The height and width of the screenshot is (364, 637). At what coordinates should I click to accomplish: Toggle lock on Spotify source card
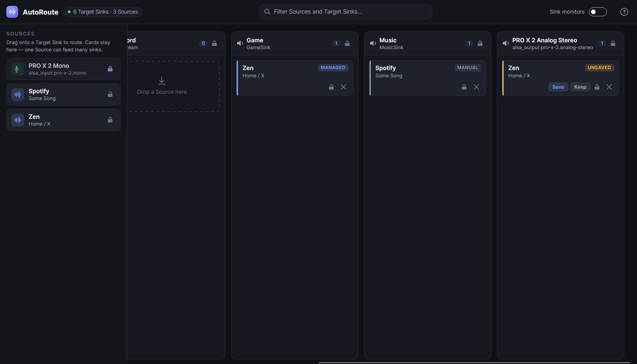point(110,95)
